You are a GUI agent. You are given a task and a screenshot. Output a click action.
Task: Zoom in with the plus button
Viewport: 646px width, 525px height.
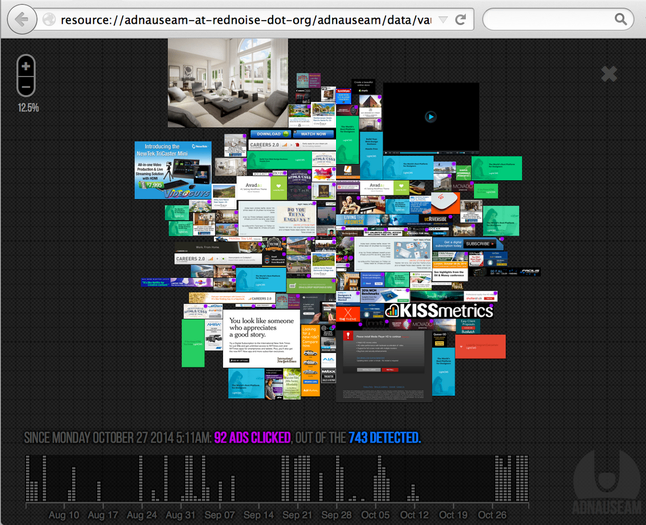click(26, 66)
